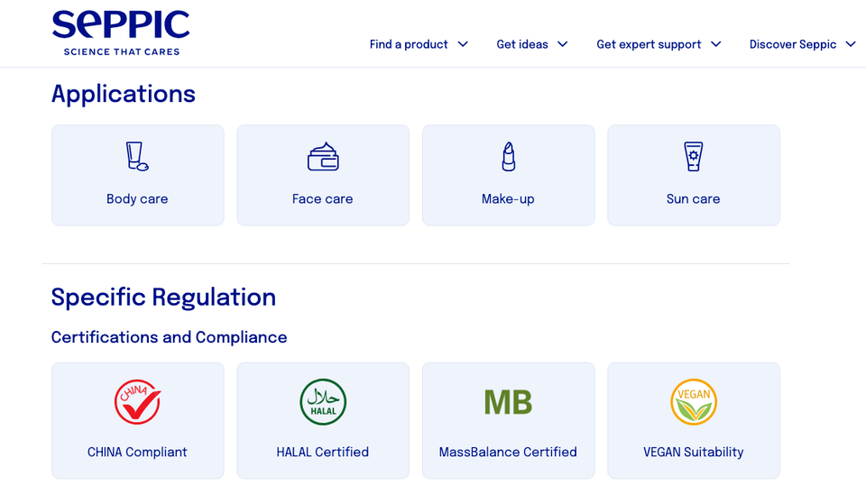This screenshot has width=866, height=504.
Task: Open the Discover Seppic menu
Action: [x=793, y=44]
